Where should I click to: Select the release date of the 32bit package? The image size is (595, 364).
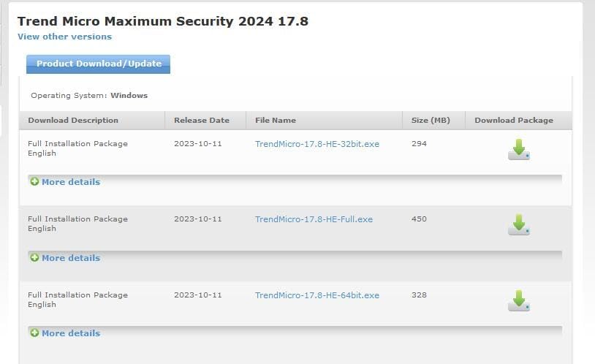[197, 143]
